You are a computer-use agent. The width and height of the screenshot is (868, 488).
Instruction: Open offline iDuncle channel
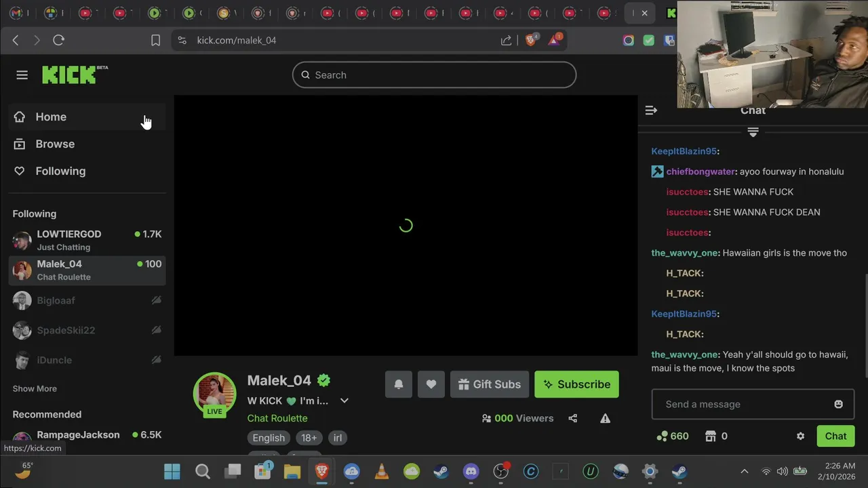click(x=87, y=360)
